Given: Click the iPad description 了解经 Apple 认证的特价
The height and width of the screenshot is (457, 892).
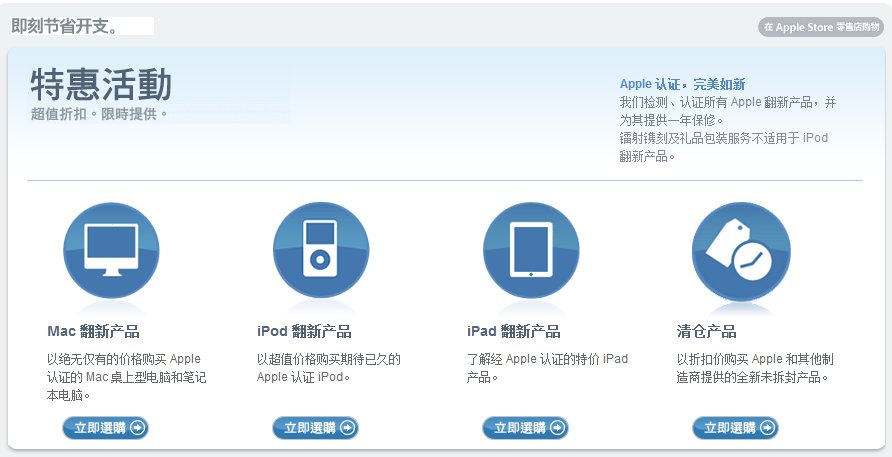Looking at the screenshot, I should (547, 368).
